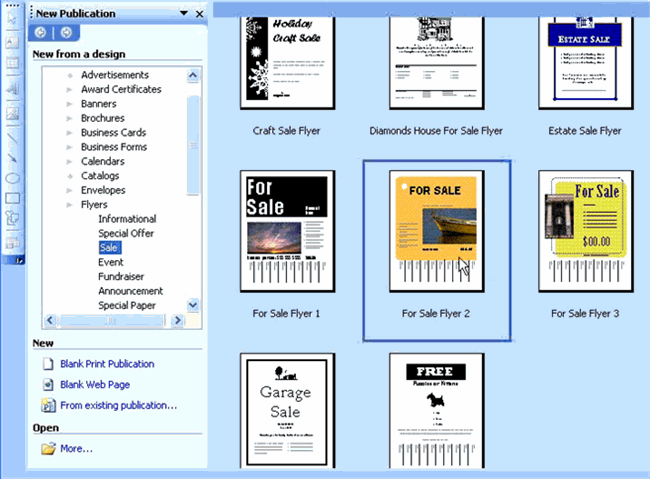
Task: Choose the Rectangle shape tool
Action: tap(13, 198)
